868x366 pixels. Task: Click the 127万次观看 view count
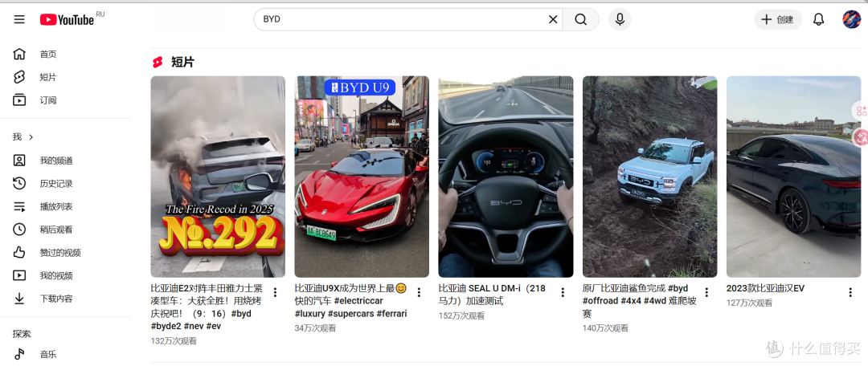pos(749,303)
